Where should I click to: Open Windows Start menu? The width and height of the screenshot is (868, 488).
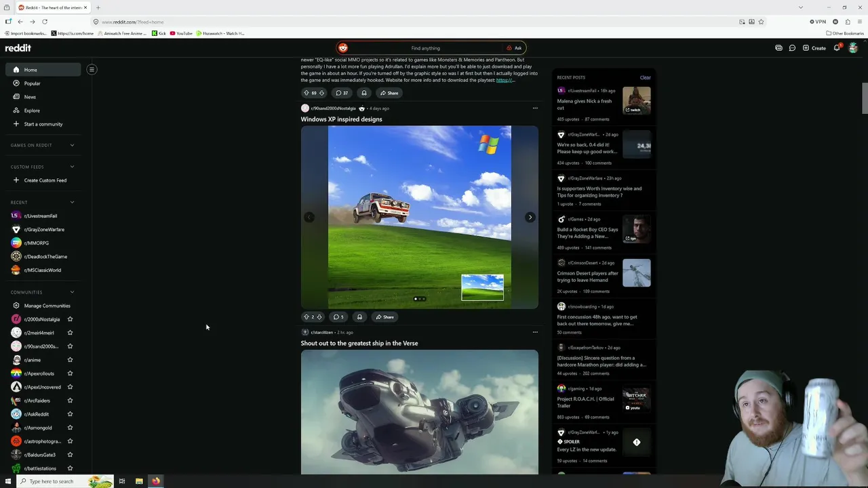[8, 481]
